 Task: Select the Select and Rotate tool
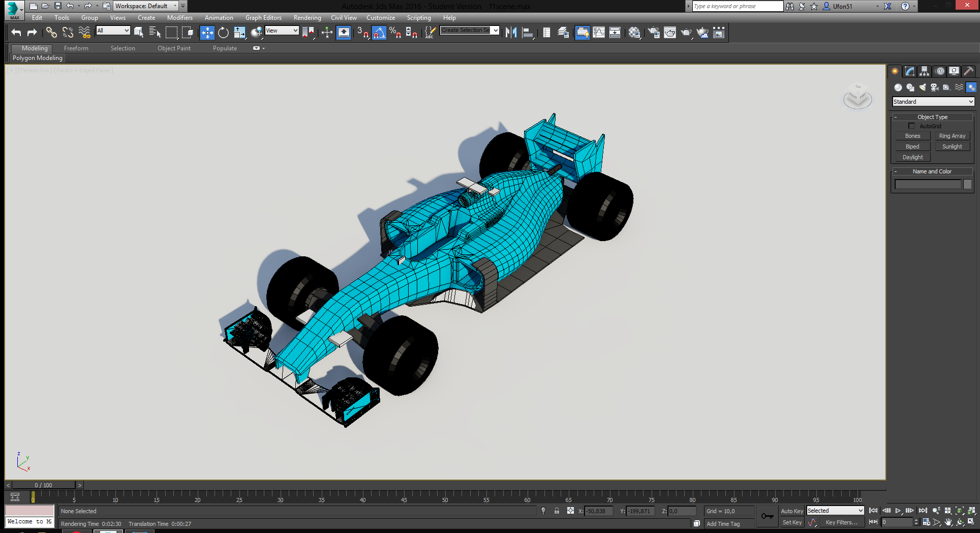click(224, 33)
